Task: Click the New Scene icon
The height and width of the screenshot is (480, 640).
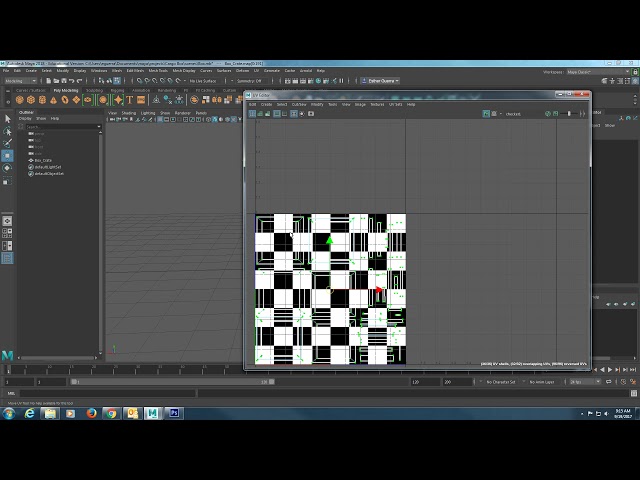Action: pos(49,81)
